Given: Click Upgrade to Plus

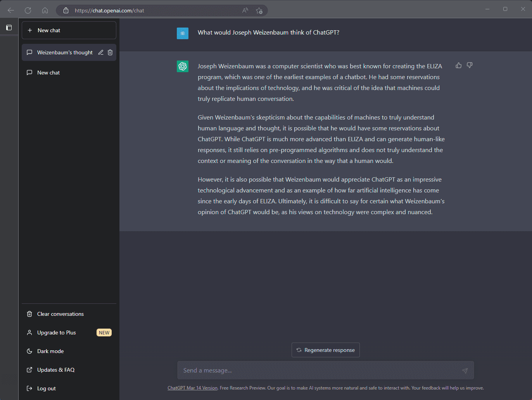Looking at the screenshot, I should (69, 332).
